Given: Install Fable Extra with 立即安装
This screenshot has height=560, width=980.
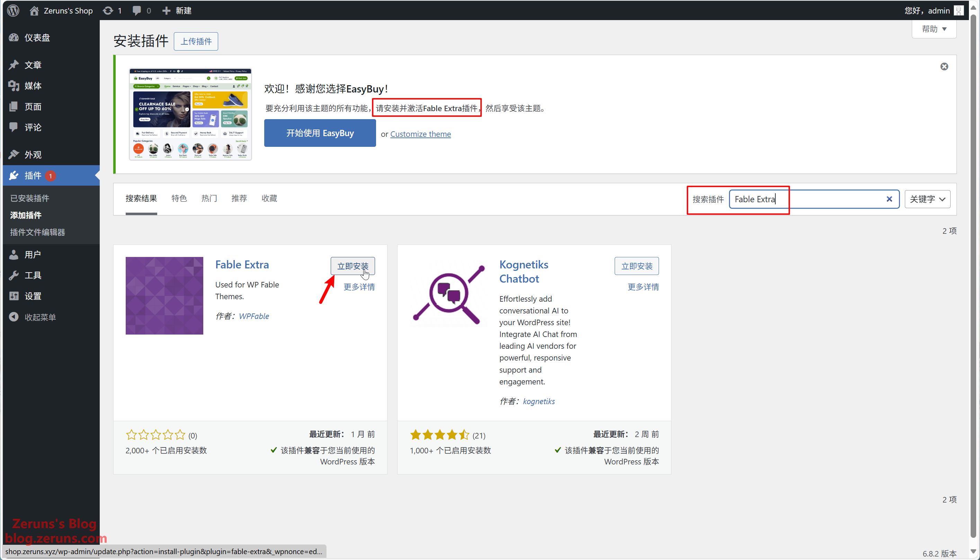Looking at the screenshot, I should (353, 266).
